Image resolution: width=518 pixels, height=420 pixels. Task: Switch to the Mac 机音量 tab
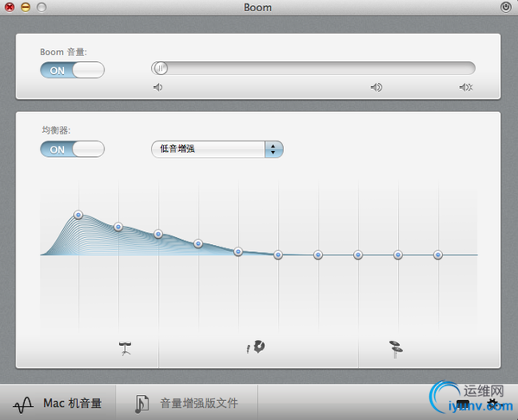[58, 403]
